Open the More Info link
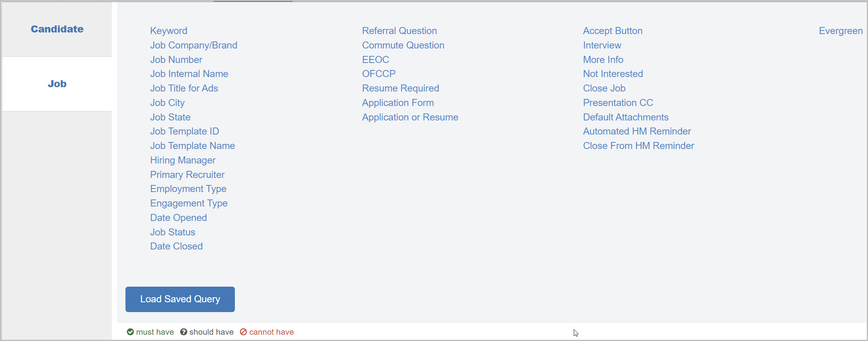This screenshot has height=341, width=868. pyautogui.click(x=603, y=60)
